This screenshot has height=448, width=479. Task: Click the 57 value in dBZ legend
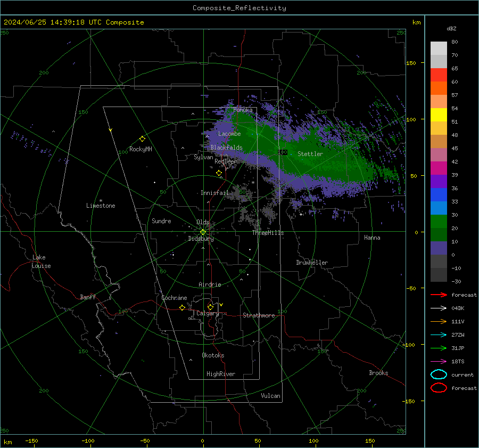pyautogui.click(x=455, y=95)
